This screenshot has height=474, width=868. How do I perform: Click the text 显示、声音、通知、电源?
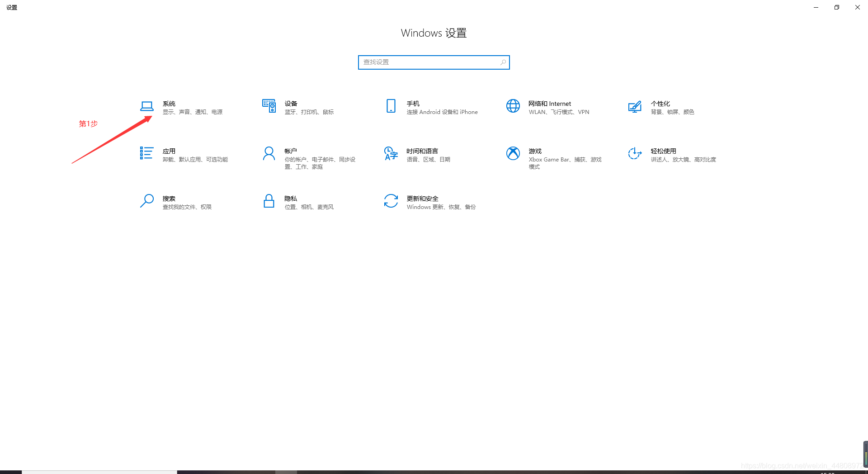[193, 112]
